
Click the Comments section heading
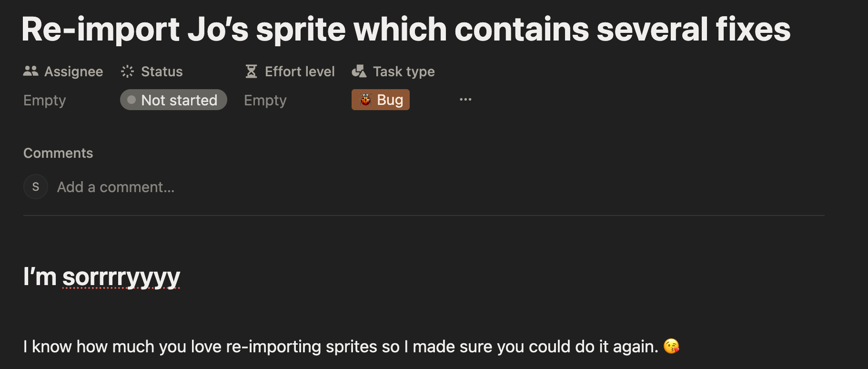58,153
